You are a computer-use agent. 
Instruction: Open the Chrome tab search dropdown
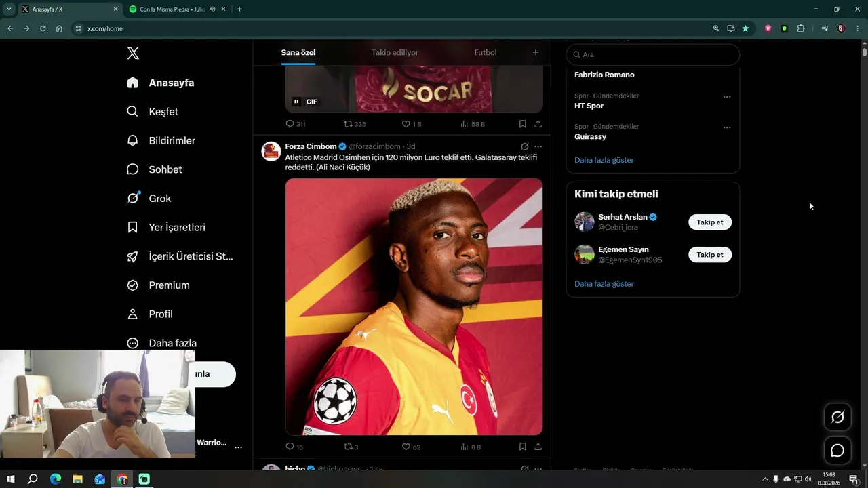click(x=9, y=9)
